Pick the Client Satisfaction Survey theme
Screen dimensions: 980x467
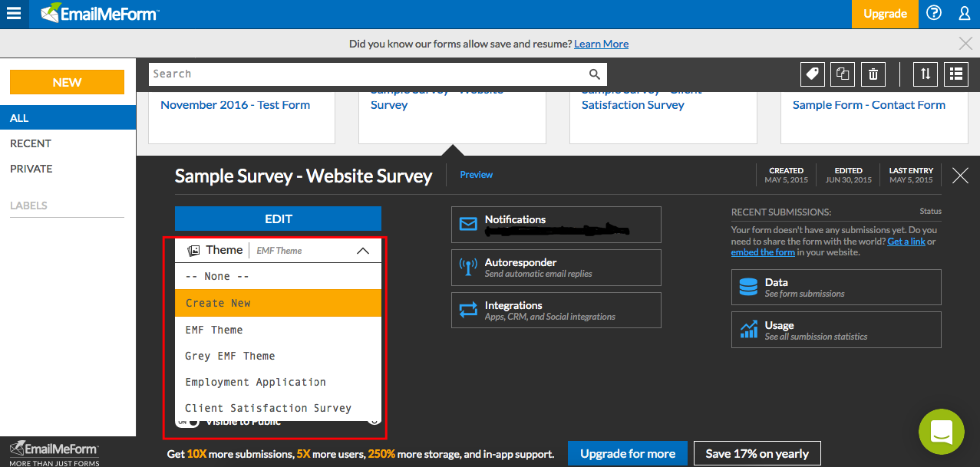click(278, 408)
